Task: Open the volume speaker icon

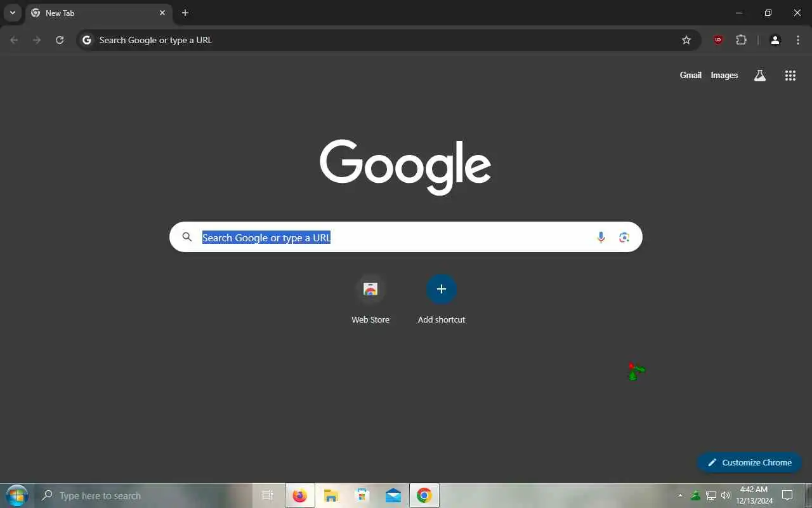Action: [726, 495]
